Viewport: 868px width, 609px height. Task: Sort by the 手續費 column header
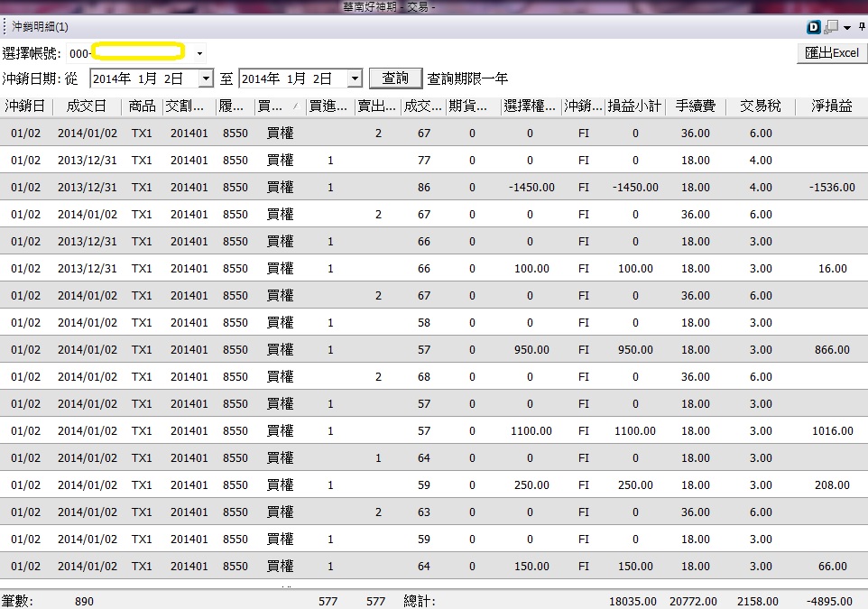point(696,106)
